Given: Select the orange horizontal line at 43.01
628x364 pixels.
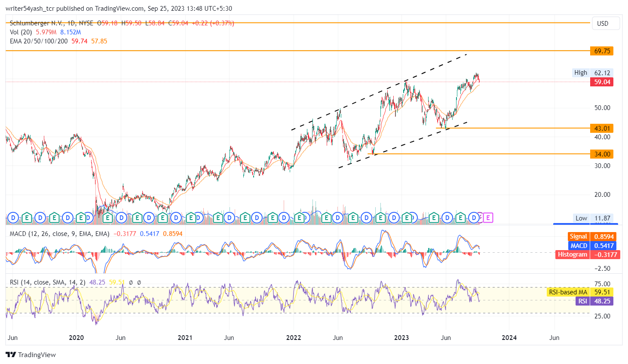Looking at the screenshot, I should tap(513, 128).
